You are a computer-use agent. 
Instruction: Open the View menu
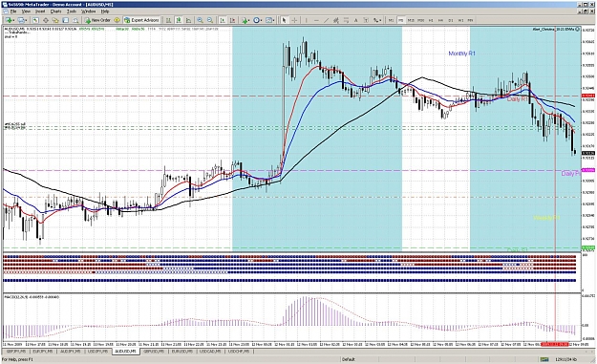click(x=26, y=11)
